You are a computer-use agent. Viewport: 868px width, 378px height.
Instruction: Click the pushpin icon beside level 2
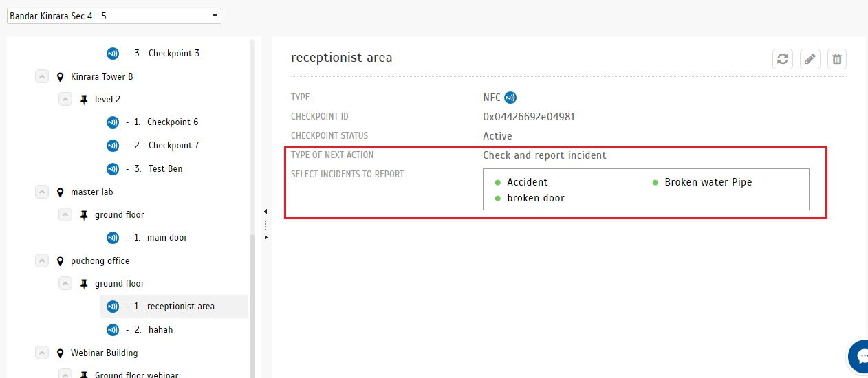tap(84, 100)
